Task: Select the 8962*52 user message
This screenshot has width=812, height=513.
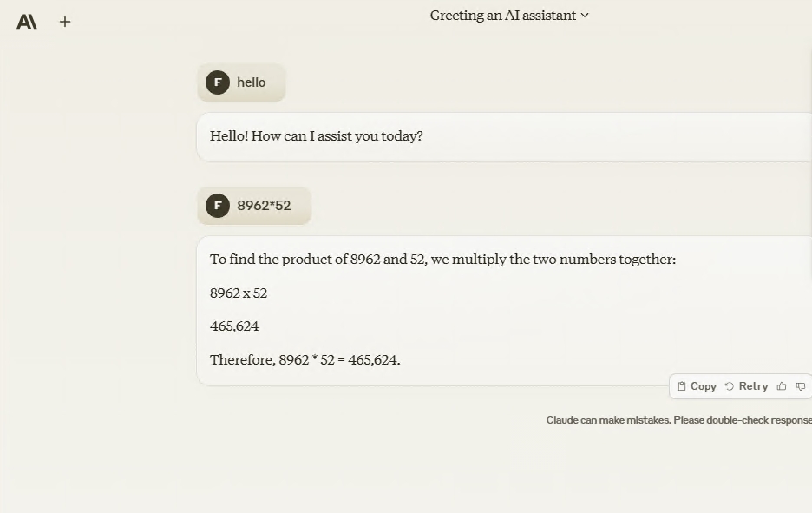Action: [x=254, y=206]
